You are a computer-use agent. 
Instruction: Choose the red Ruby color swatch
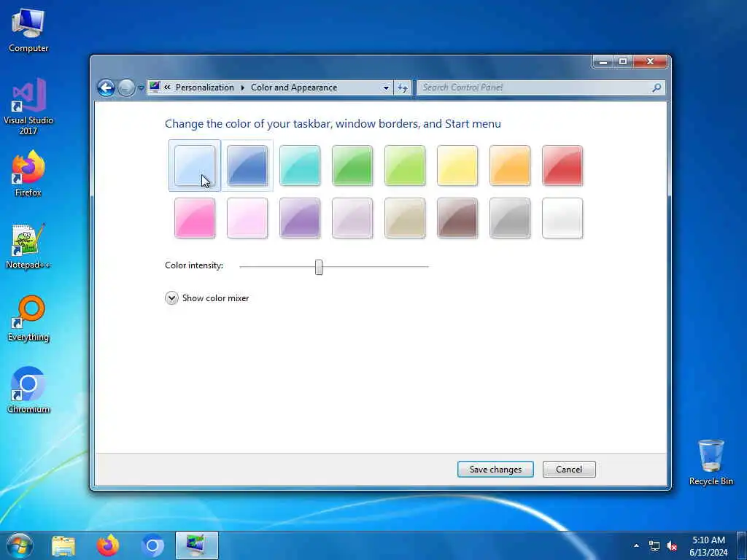tap(562, 166)
